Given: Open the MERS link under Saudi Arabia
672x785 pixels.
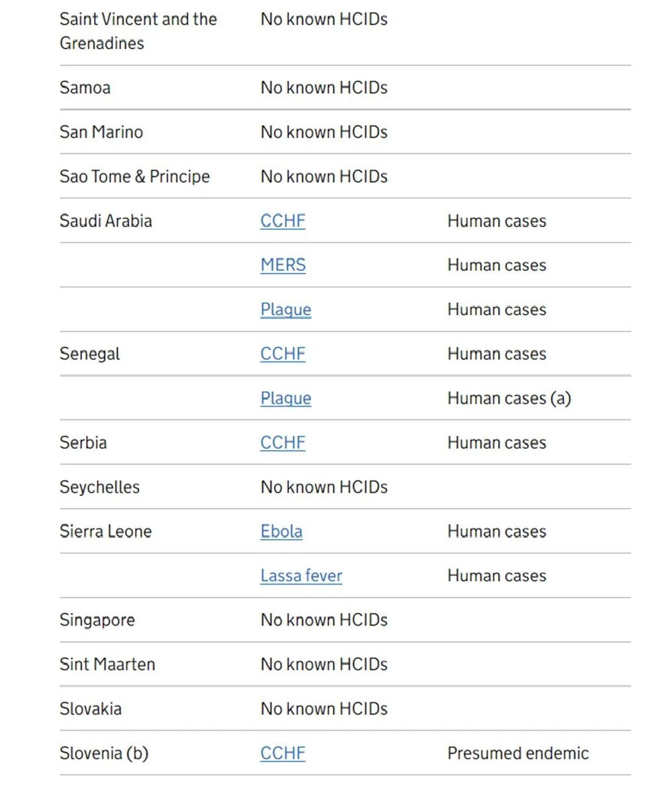Looking at the screenshot, I should (283, 265).
